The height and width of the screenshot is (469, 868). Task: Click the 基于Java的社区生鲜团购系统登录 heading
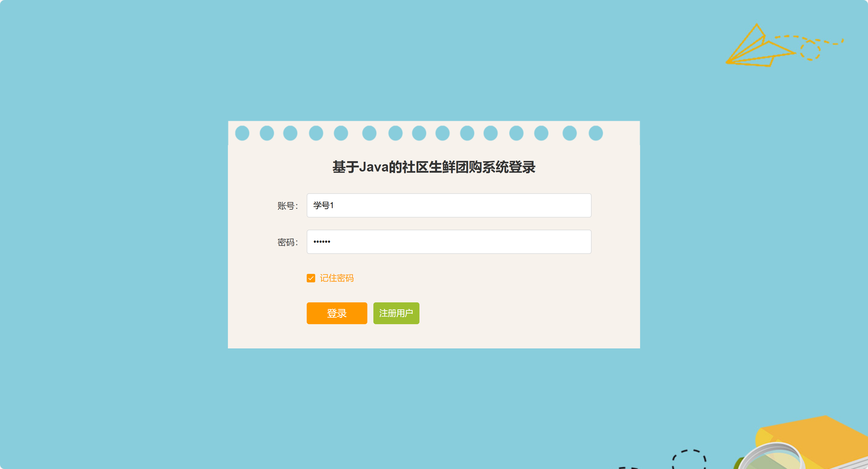tap(434, 167)
